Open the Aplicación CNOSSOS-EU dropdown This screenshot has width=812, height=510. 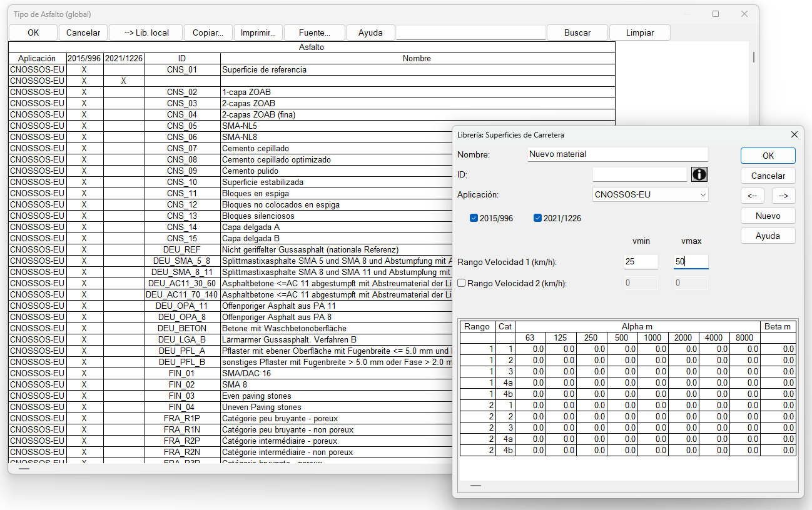click(x=650, y=194)
